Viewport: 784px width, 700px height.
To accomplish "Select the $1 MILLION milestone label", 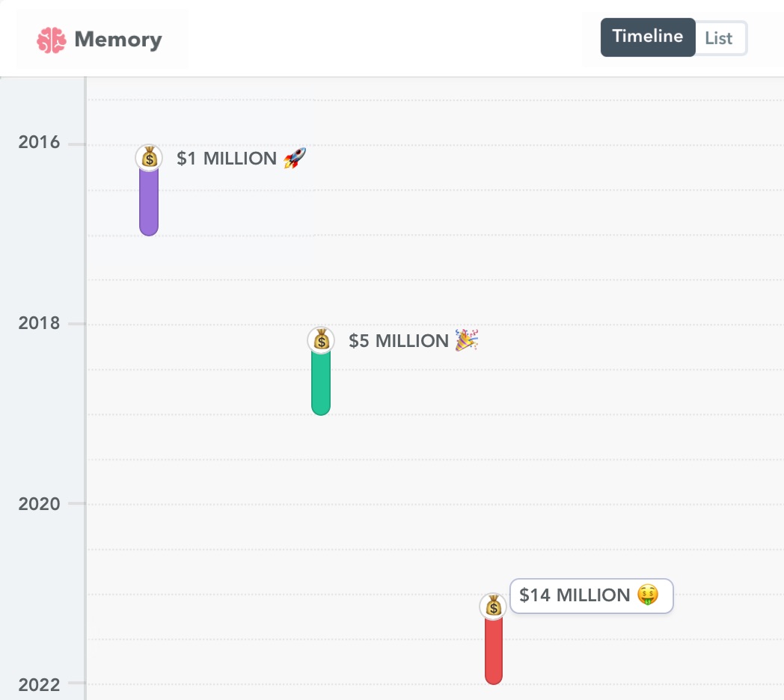I will 226,159.
